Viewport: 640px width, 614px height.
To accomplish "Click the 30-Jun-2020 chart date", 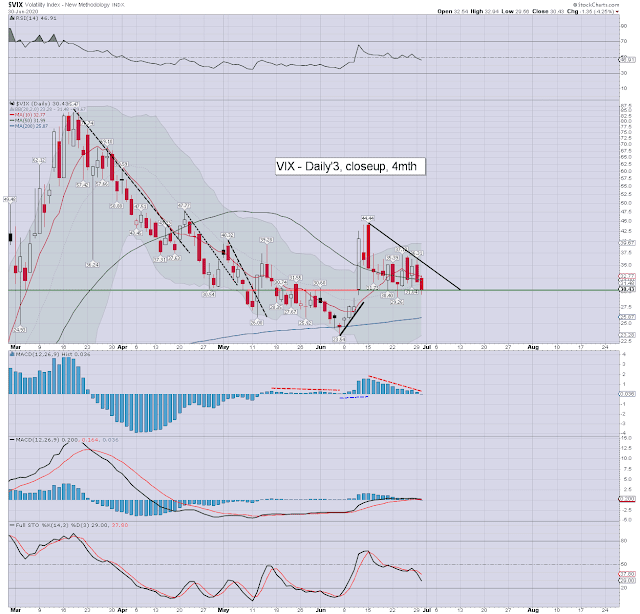I will point(23,11).
